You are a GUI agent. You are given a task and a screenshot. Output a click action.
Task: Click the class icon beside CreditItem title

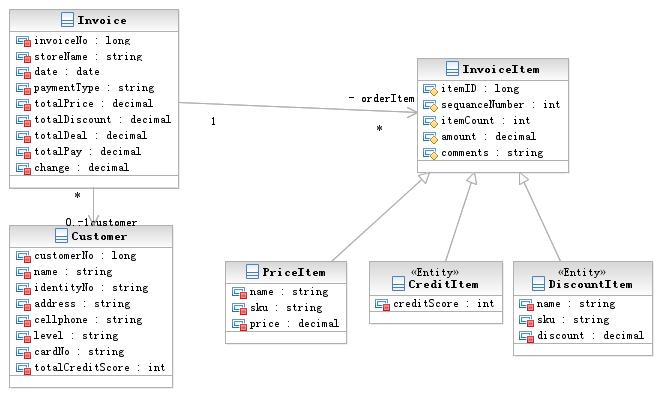398,284
